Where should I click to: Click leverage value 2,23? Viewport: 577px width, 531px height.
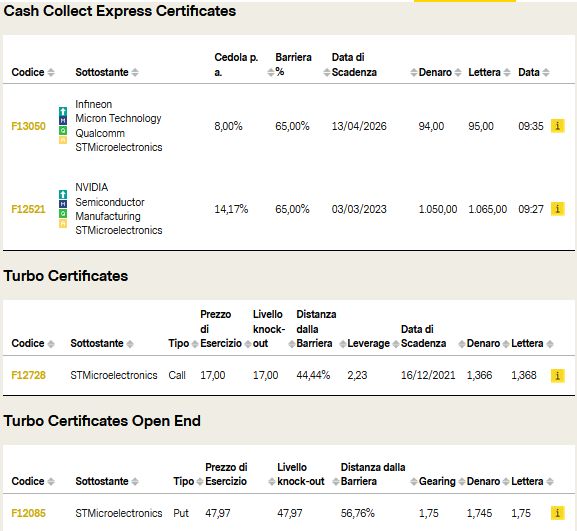coord(357,375)
